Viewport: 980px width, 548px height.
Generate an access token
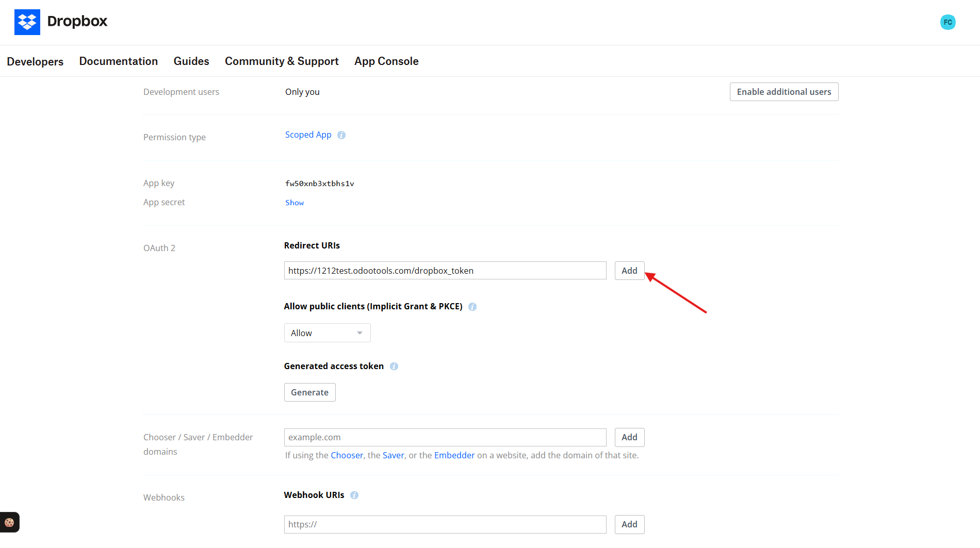pyautogui.click(x=309, y=392)
